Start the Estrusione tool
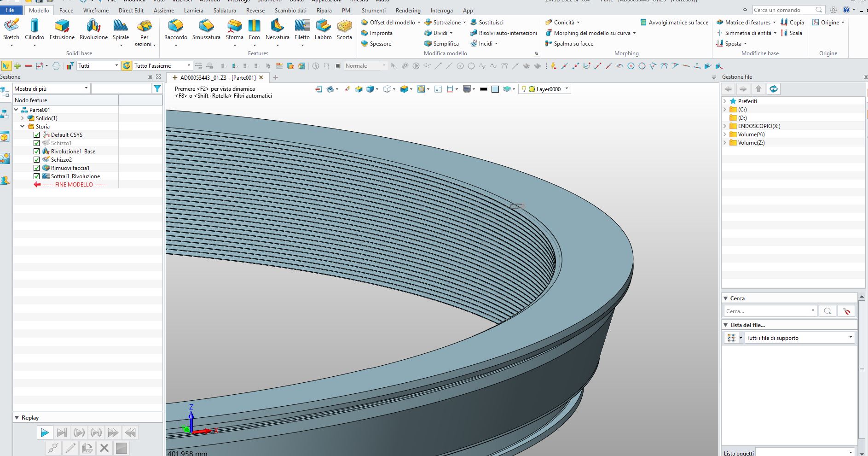This screenshot has width=868, height=456. 62,30
